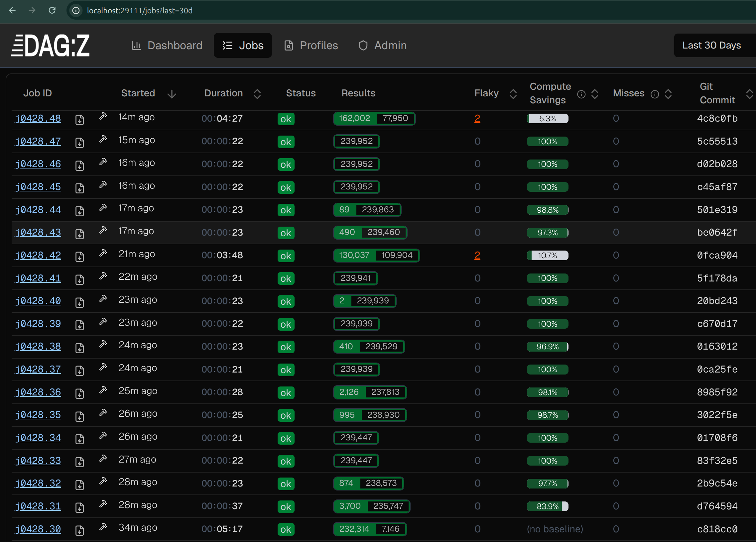Sort jobs by Compute Savings

(x=594, y=94)
